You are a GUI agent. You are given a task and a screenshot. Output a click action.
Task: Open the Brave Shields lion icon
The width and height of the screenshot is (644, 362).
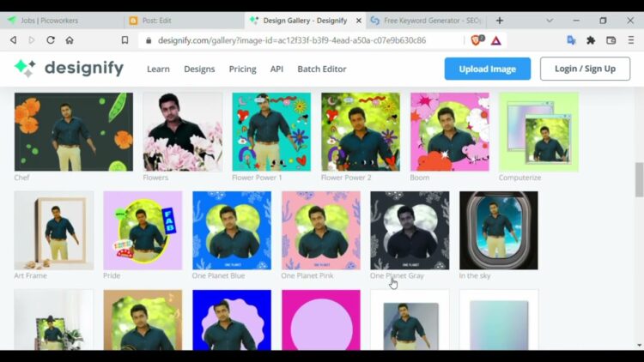coord(477,39)
